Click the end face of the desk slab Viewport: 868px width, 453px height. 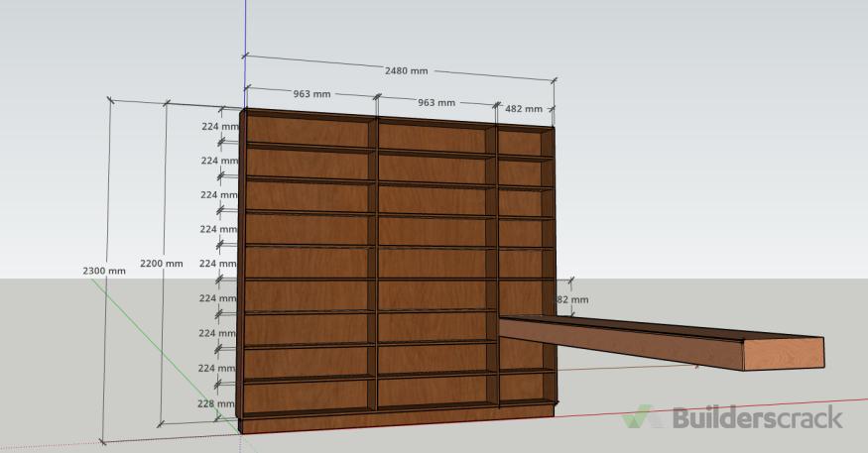783,353
